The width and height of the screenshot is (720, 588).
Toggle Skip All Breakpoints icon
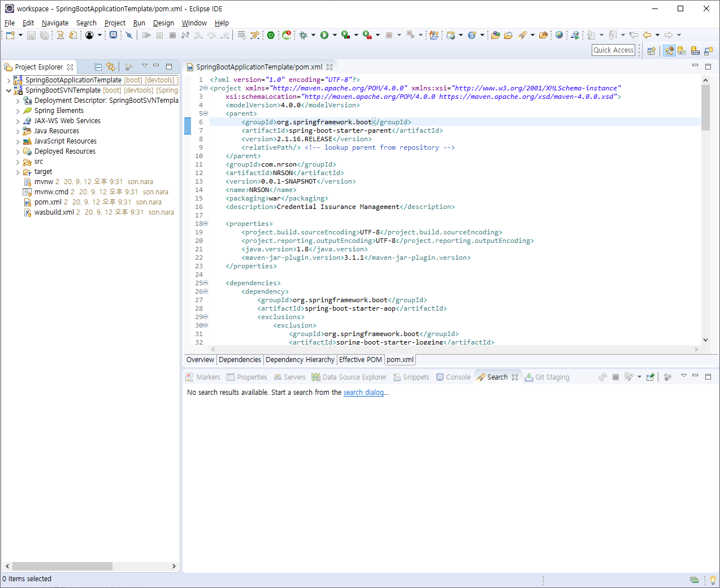[x=129, y=35]
